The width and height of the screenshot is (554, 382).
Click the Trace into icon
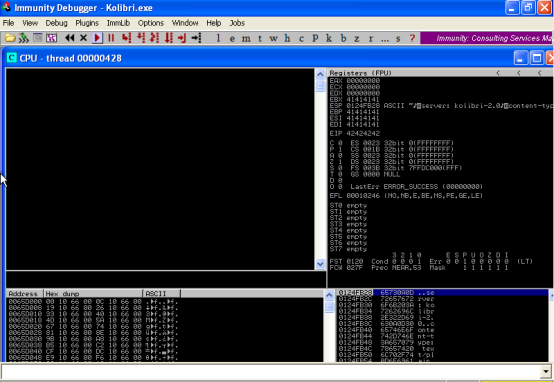click(x=154, y=38)
